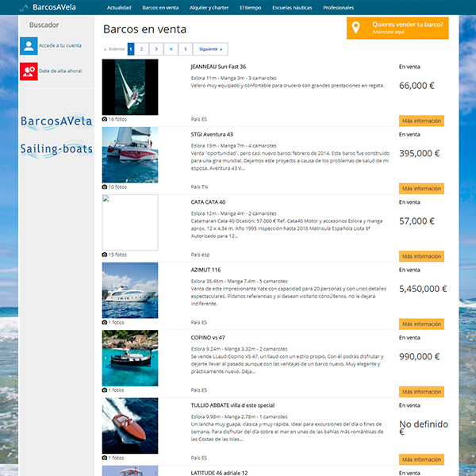Click the 57,000 € price
Viewport: 476px width, 476px height.
(416, 221)
